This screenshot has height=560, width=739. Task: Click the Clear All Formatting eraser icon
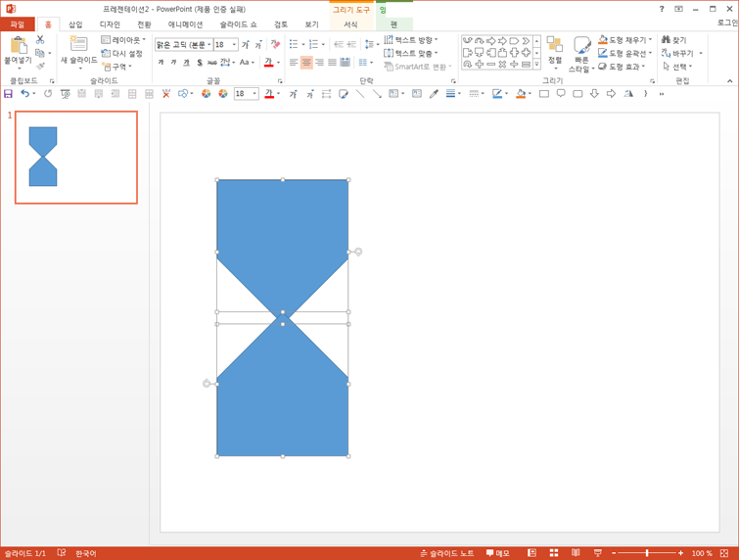(275, 44)
